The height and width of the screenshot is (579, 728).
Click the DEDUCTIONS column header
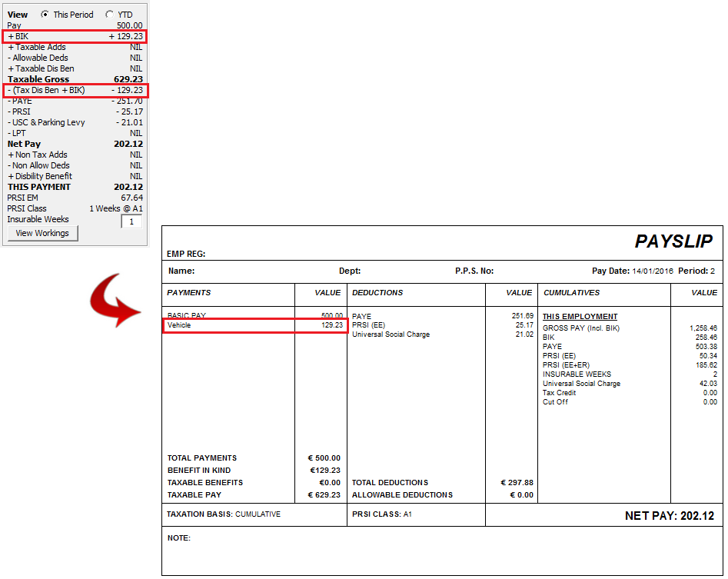pos(377,293)
